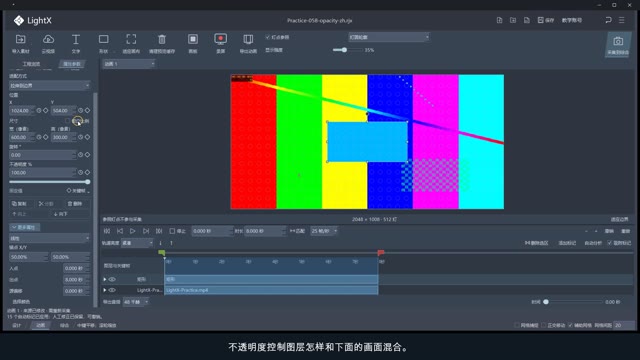Open the cloud video tool
Image resolution: width=640 pixels, height=360 pixels.
pyautogui.click(x=48, y=40)
